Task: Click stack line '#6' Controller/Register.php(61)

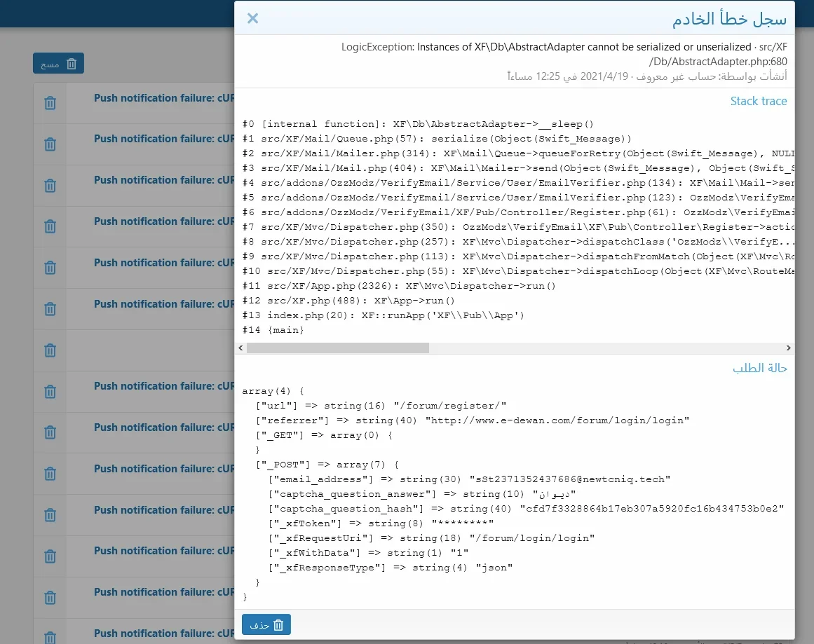Action: [518, 212]
